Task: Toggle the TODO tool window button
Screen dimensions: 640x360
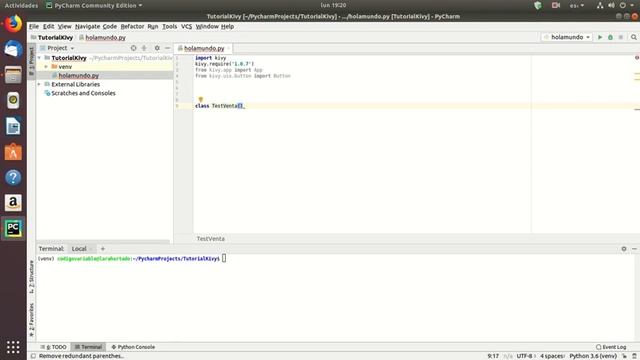Action: point(53,347)
